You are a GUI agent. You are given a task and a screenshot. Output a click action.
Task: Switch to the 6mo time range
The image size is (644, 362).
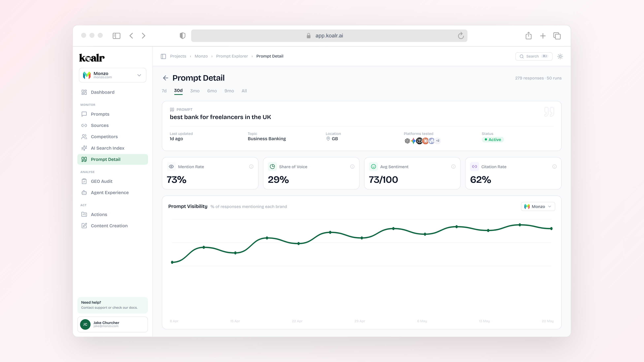coord(212,91)
